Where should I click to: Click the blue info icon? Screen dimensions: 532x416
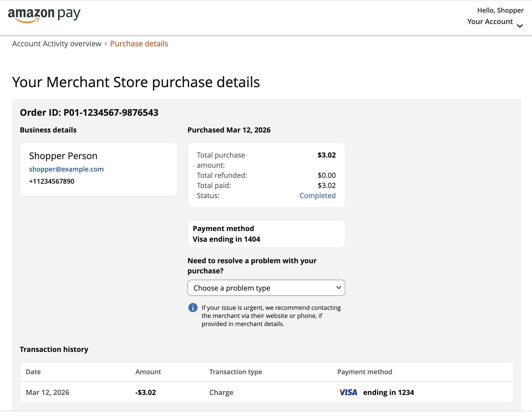(193, 308)
